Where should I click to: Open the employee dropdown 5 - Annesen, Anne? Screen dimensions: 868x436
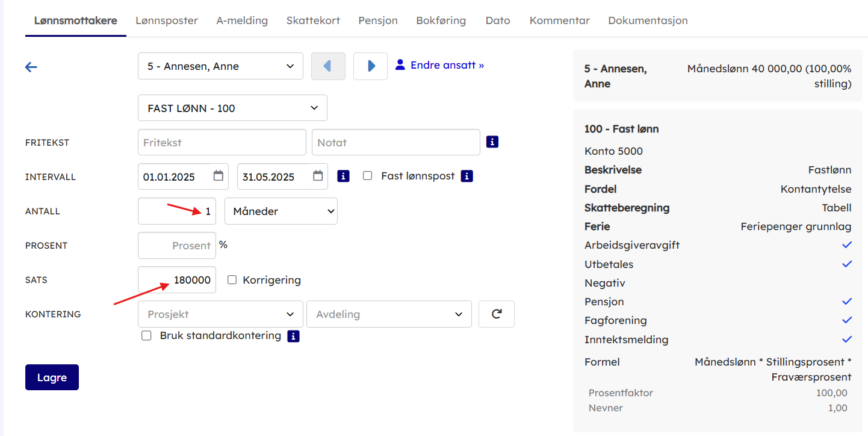(220, 66)
